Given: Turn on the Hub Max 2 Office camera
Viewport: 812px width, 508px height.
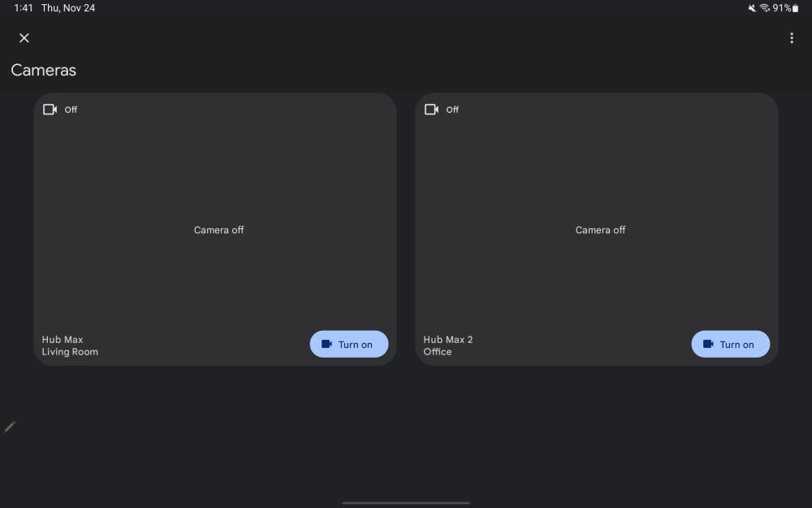Looking at the screenshot, I should tap(730, 344).
